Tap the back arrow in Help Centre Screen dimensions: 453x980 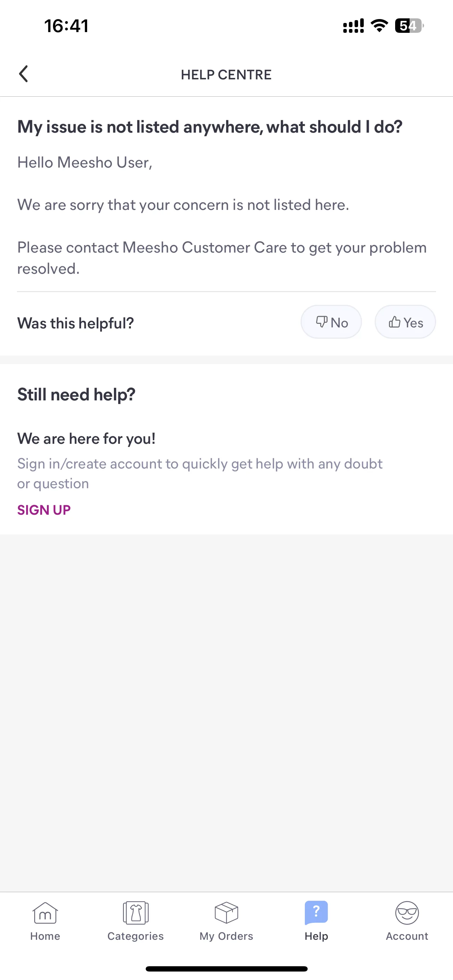[x=24, y=74]
